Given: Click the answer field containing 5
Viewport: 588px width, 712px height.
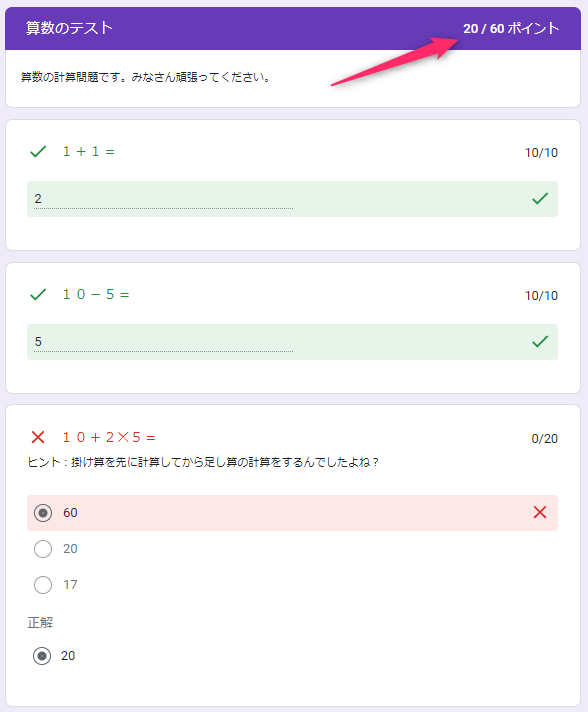Looking at the screenshot, I should tap(292, 342).
